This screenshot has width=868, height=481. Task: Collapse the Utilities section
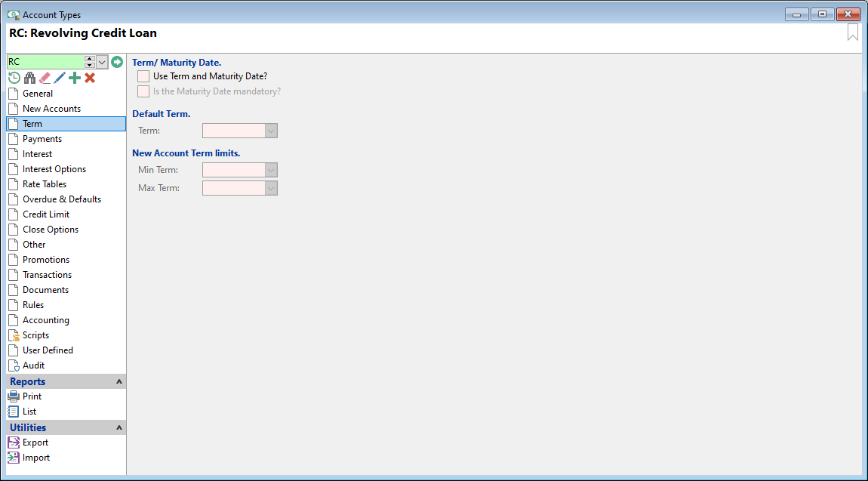[x=119, y=427]
